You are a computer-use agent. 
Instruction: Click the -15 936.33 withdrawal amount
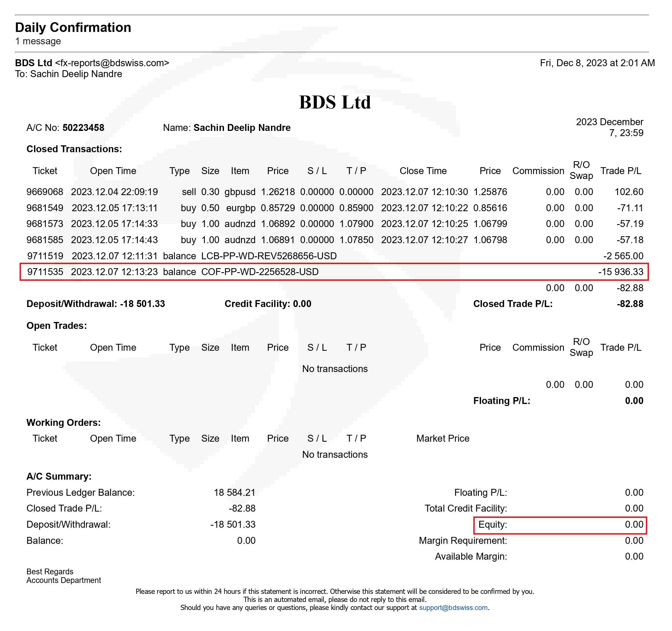tap(621, 272)
